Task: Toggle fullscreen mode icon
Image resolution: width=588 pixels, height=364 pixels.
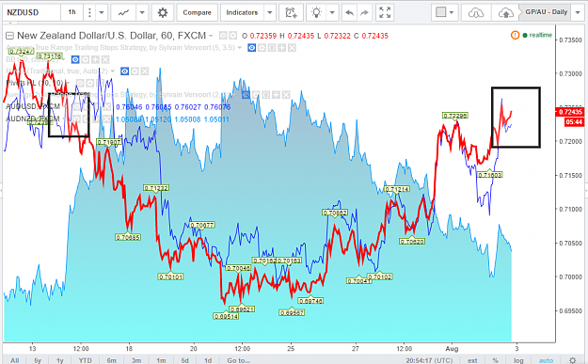Action: tap(385, 13)
